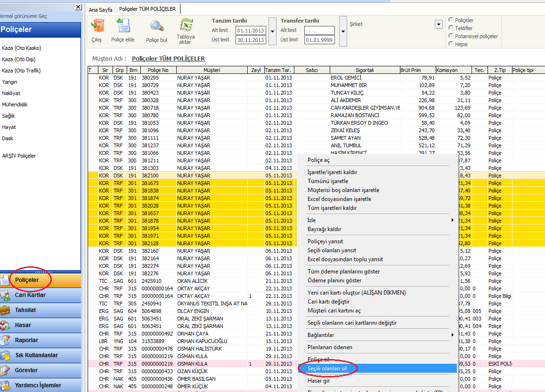
Task: Open Hasar section in sidebar
Action: tap(23, 325)
